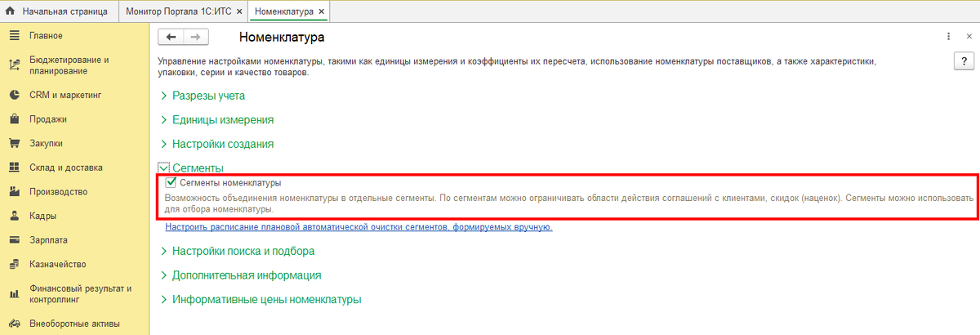Uncheck the Сегменты номенклатуры checkbox
This screenshot has width=980, height=335.
tap(171, 183)
